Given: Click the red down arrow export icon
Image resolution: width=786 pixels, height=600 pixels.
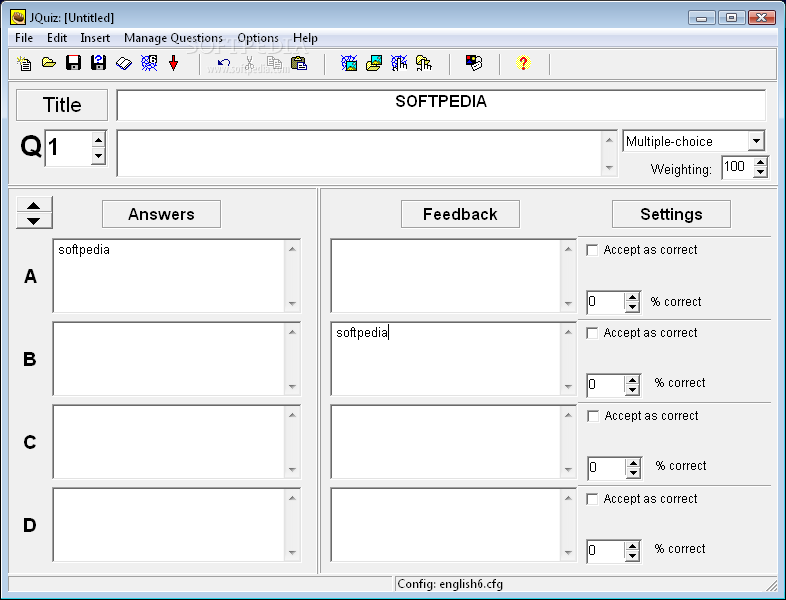Looking at the screenshot, I should coord(173,63).
